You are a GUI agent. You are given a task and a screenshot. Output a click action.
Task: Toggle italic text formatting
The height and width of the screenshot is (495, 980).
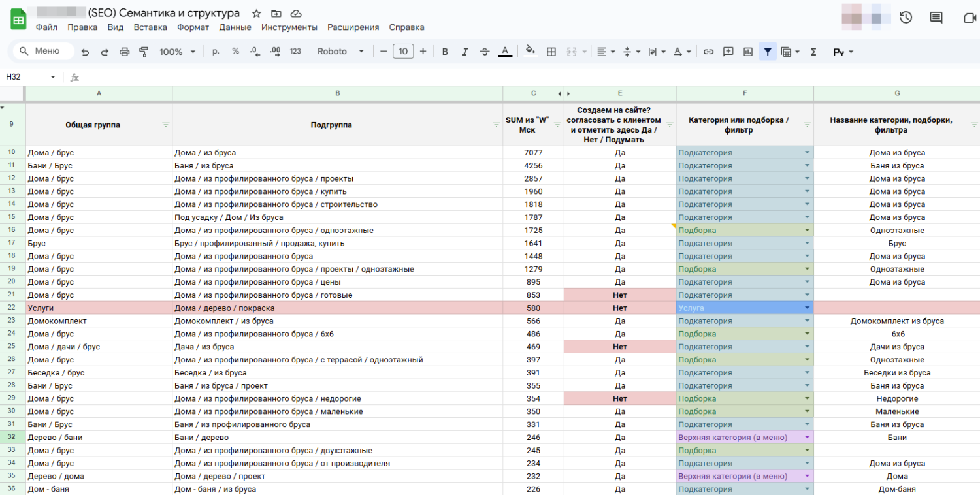click(465, 52)
